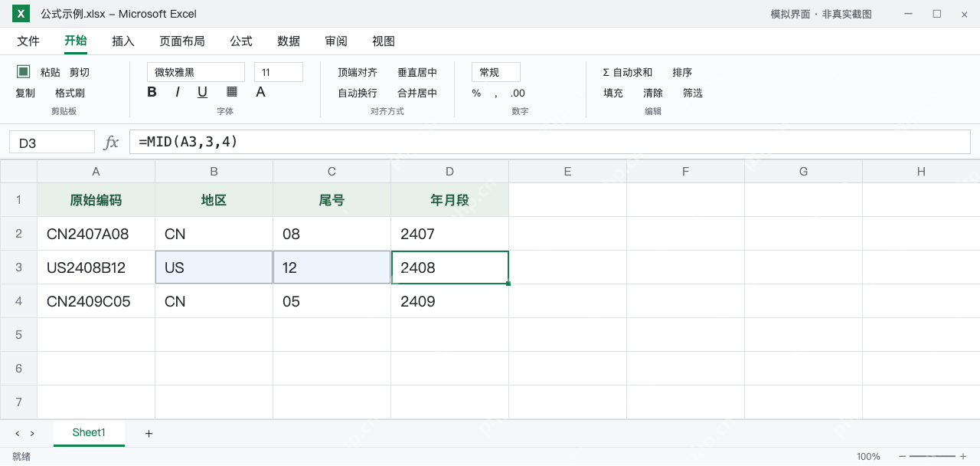Add a new sheet with plus

coord(149,434)
